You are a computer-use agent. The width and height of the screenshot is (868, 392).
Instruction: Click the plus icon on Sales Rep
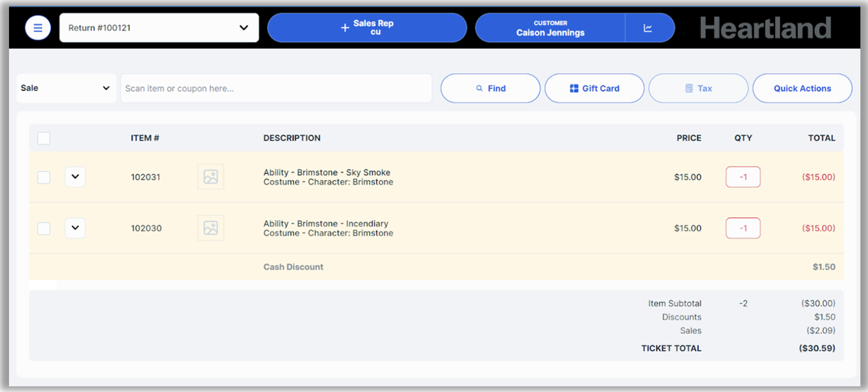(x=345, y=28)
